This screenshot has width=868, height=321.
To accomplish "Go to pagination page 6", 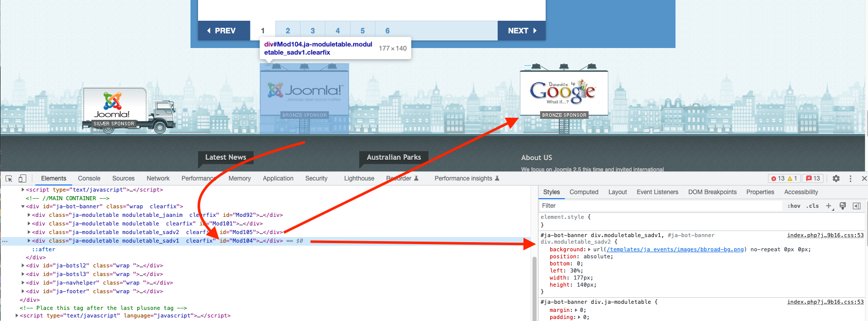I will [388, 31].
